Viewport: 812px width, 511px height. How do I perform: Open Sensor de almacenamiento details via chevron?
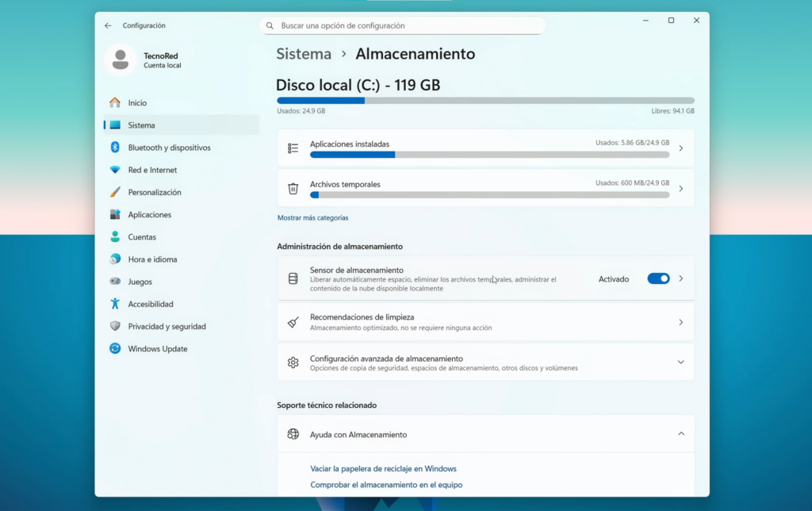tap(680, 279)
